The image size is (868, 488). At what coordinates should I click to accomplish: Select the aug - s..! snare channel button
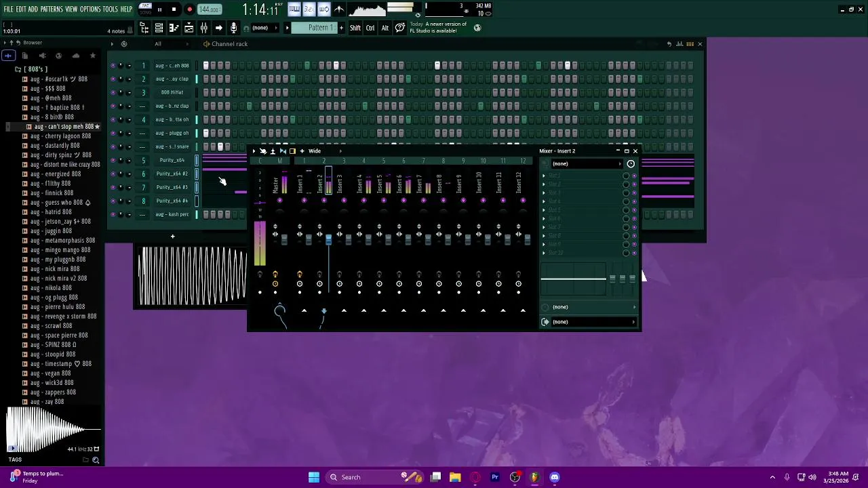172,147
